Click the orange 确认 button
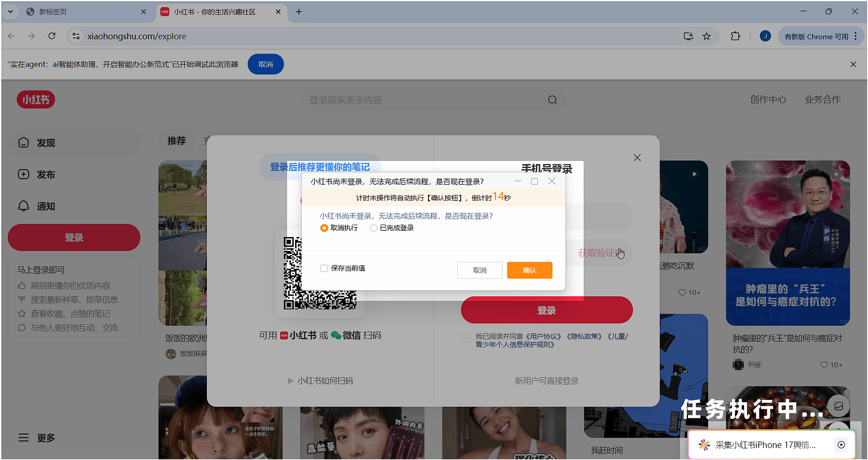This screenshot has width=868, height=460. coord(529,270)
